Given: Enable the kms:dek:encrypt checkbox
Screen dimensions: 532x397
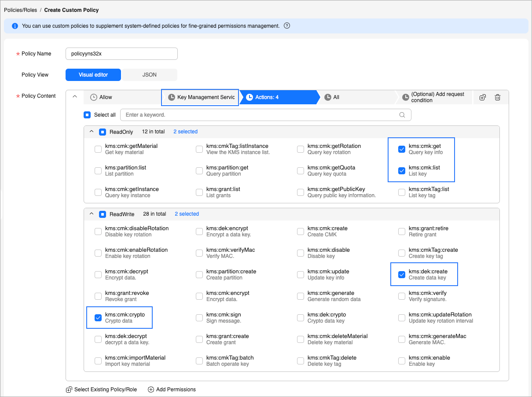Looking at the screenshot, I should click(x=199, y=232).
